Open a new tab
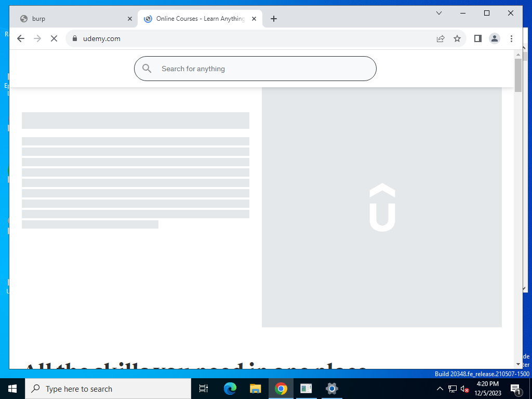 274,19
